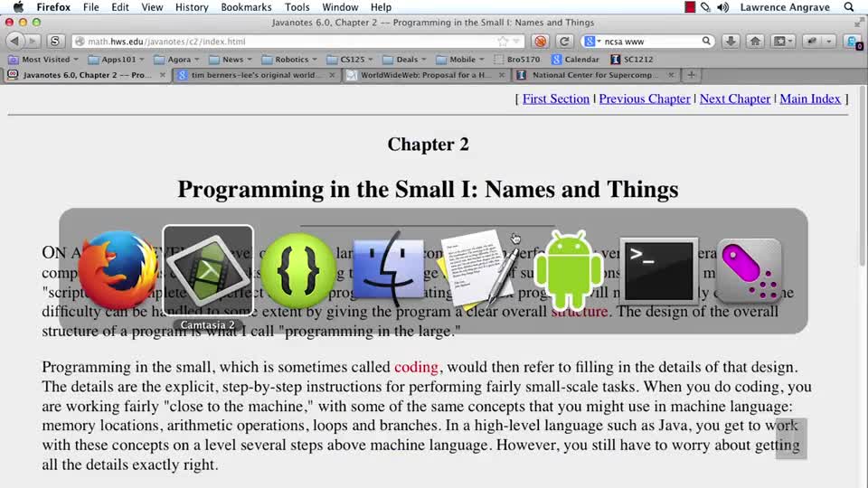Go to the Home page button
This screenshot has width=868, height=488.
755,41
